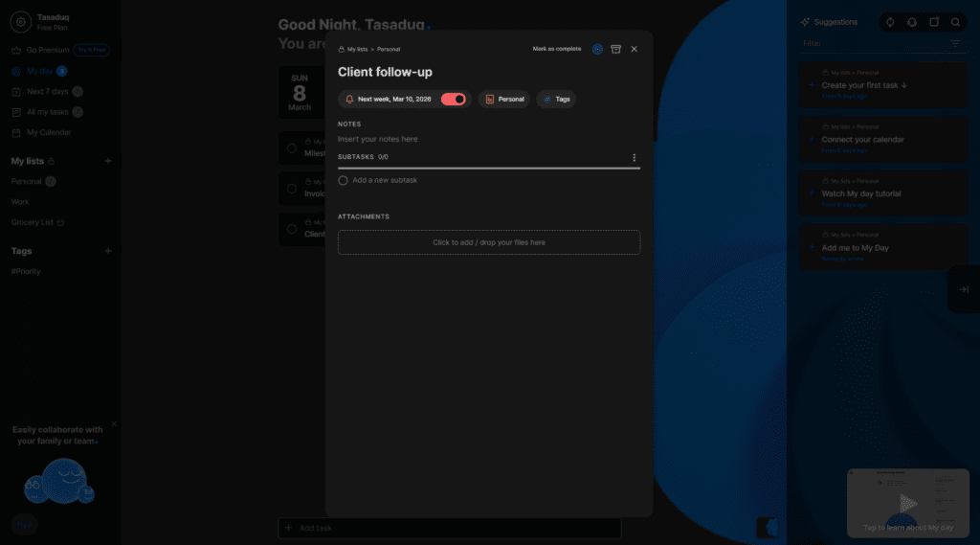Viewport: 980px width, 545px height.
Task: Click the My day target icon in sidebar
Action: (x=16, y=71)
